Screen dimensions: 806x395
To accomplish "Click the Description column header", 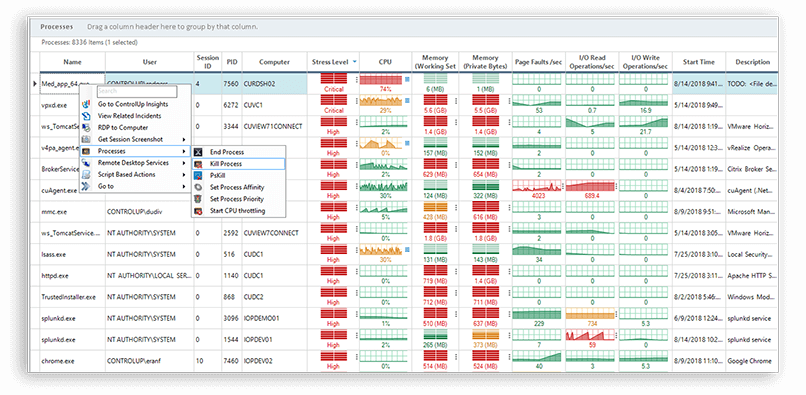I will 752,62.
